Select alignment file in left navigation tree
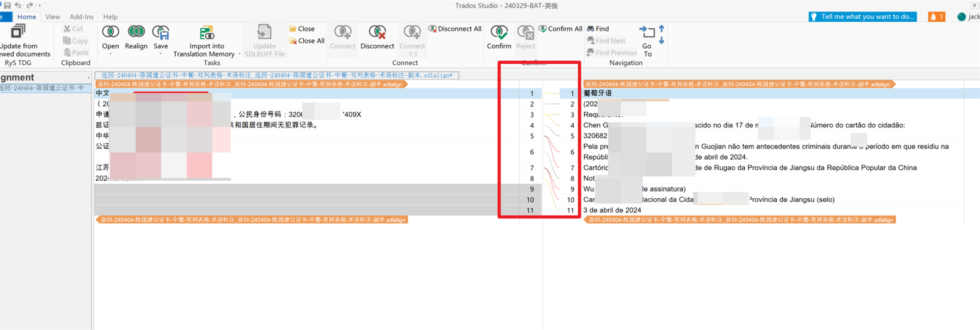The width and height of the screenshot is (980, 330). point(45,88)
